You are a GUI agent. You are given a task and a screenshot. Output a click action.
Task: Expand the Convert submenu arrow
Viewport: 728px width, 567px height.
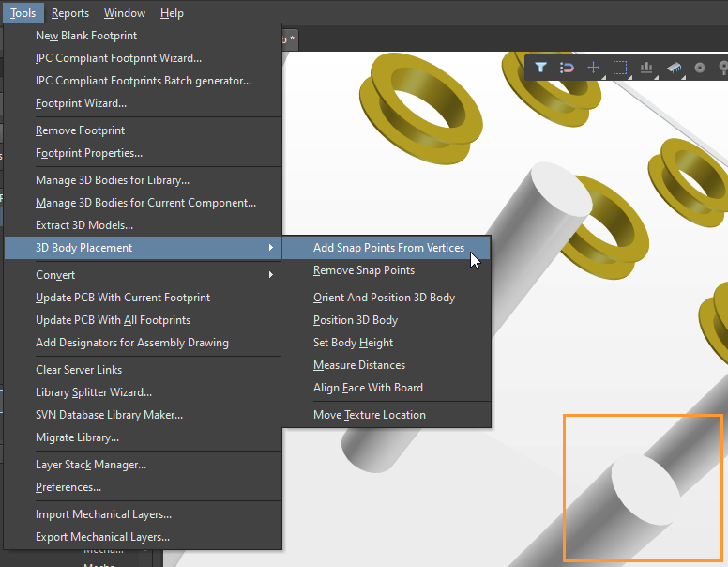click(x=271, y=275)
